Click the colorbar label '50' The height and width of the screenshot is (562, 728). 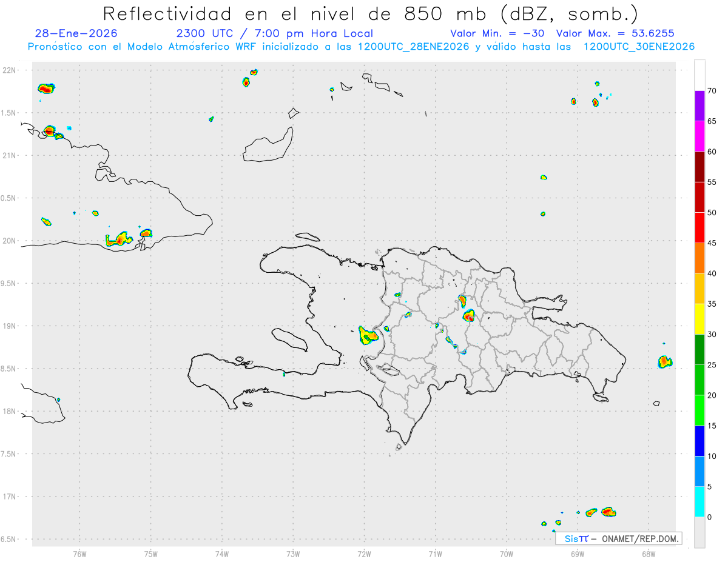coord(712,213)
